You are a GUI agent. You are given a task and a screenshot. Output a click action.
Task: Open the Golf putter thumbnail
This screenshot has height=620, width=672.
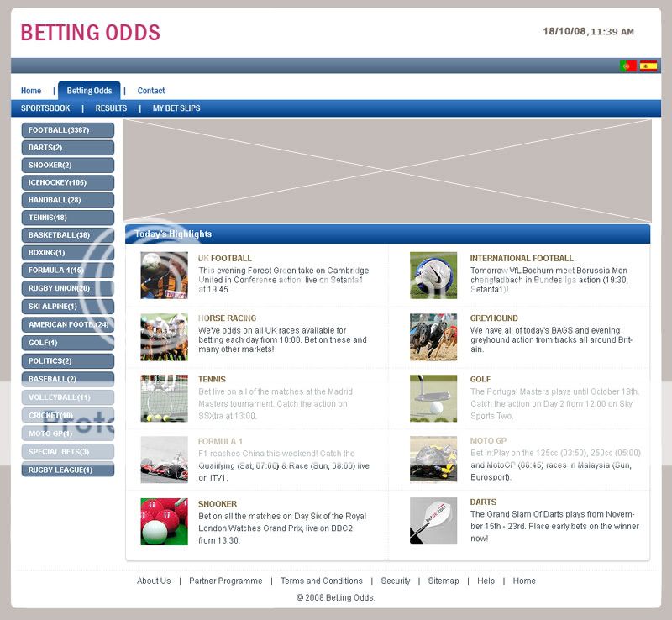click(433, 398)
